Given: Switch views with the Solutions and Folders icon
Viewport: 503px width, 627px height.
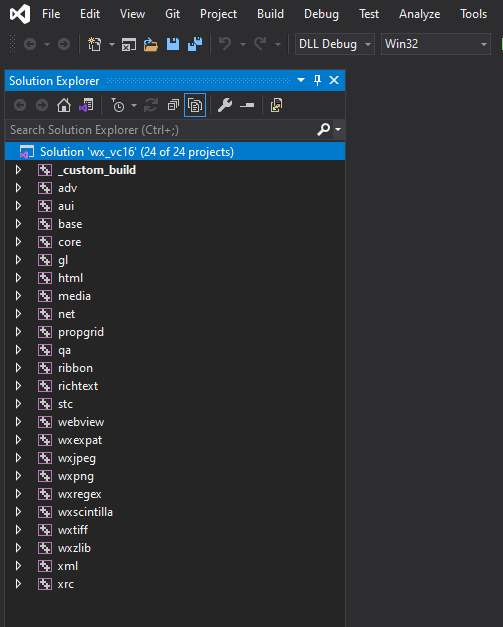Looking at the screenshot, I should point(86,106).
